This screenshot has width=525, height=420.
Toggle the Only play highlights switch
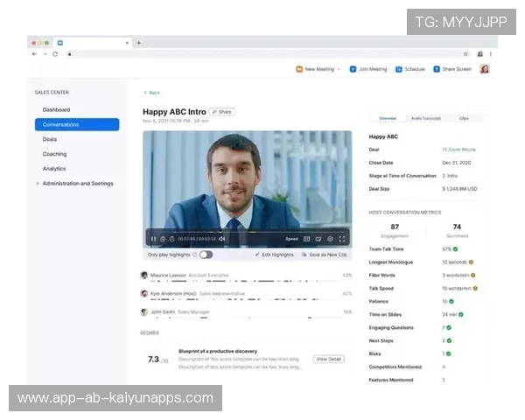pos(206,255)
